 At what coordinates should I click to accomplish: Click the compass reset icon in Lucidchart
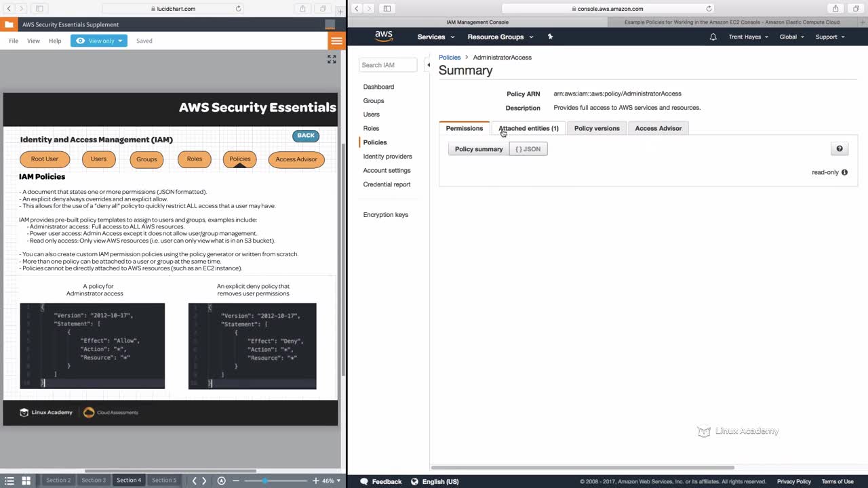pos(221,481)
